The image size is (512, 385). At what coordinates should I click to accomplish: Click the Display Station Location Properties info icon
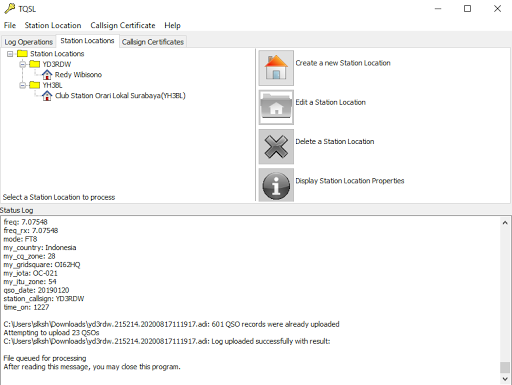[x=276, y=185]
